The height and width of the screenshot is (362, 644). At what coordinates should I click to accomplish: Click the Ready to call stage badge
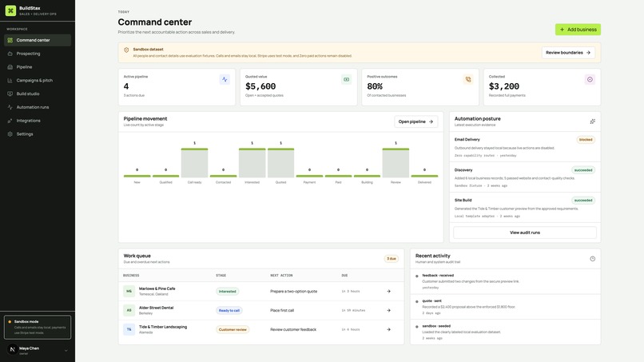tap(229, 311)
